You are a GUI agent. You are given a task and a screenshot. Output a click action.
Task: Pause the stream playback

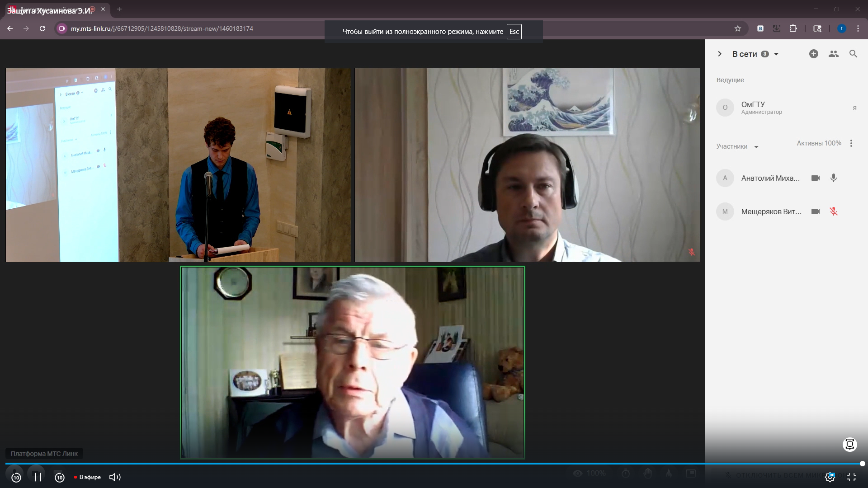[38, 477]
